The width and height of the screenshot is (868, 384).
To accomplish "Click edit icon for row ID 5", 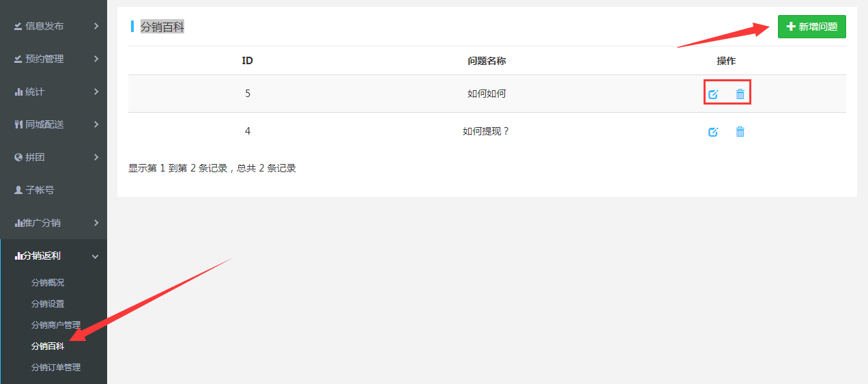I will [x=713, y=94].
